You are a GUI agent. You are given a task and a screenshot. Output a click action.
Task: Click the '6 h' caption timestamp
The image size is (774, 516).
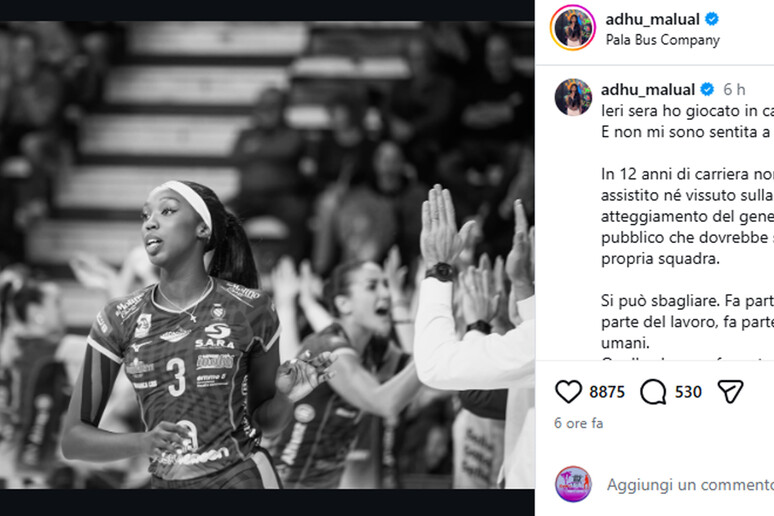[734, 90]
